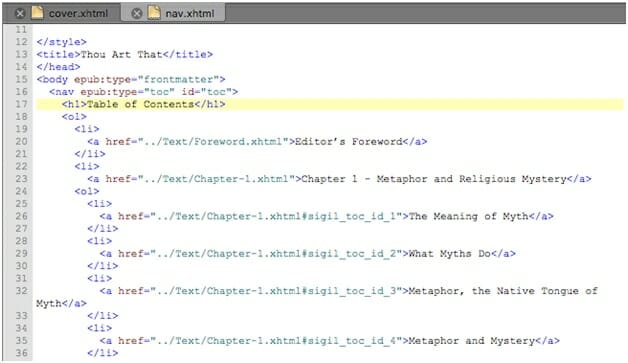The height and width of the screenshot is (363, 628).
Task: Close the cover.xhtml tab
Action: [20, 13]
